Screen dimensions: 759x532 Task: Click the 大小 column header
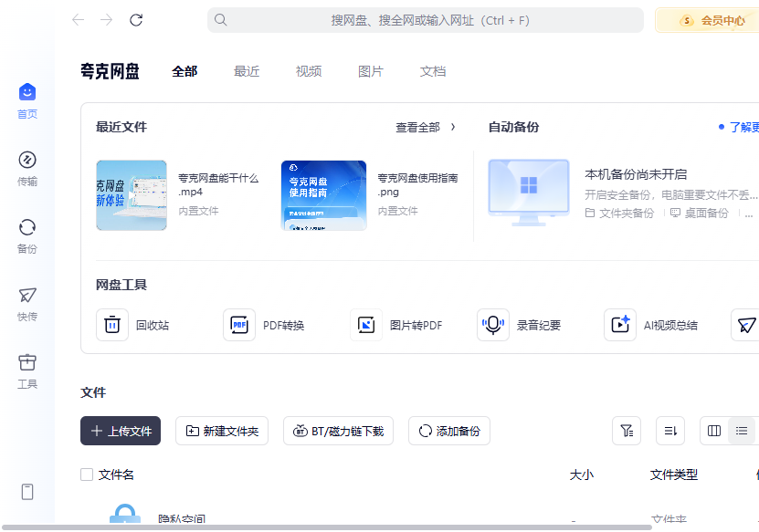tap(581, 475)
